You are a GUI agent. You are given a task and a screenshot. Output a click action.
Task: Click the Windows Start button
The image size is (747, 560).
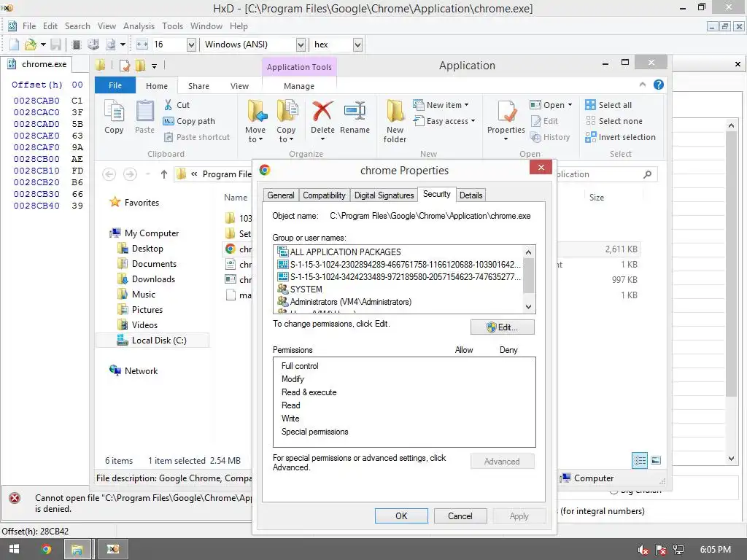[x=15, y=550]
